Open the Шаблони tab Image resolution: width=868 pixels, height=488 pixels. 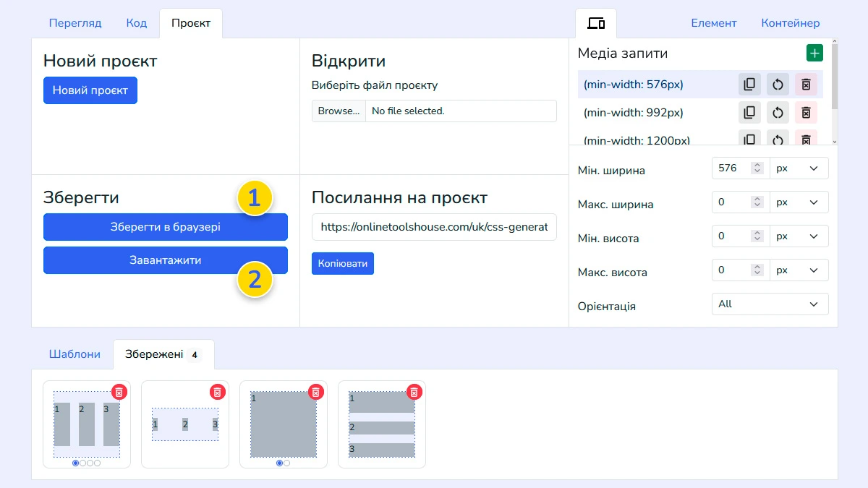point(75,354)
